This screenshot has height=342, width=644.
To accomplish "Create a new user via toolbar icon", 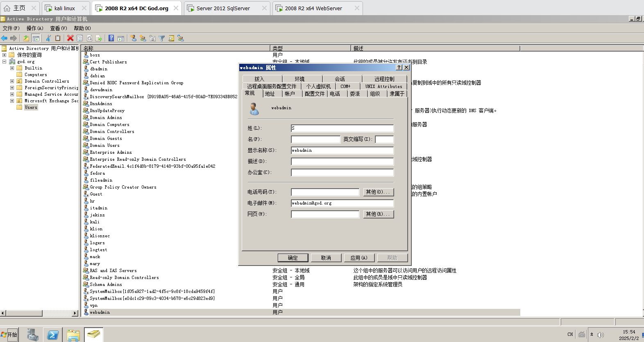I will [x=134, y=38].
